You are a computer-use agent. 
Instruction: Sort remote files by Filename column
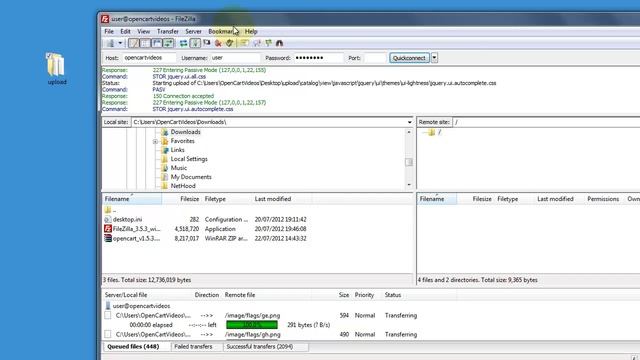(437, 199)
